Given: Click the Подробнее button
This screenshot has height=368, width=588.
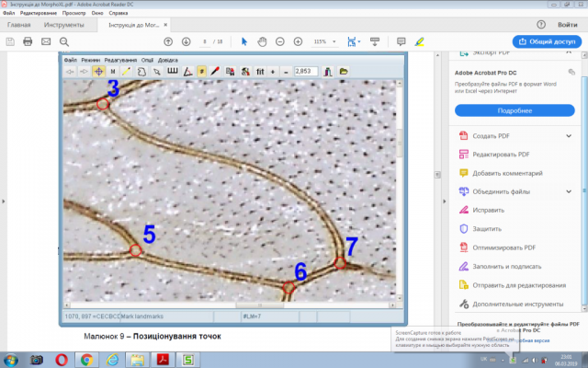Looking at the screenshot, I should [x=514, y=110].
